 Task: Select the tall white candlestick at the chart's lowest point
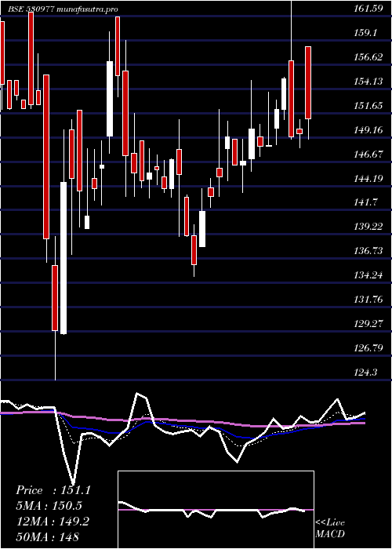tap(64, 258)
